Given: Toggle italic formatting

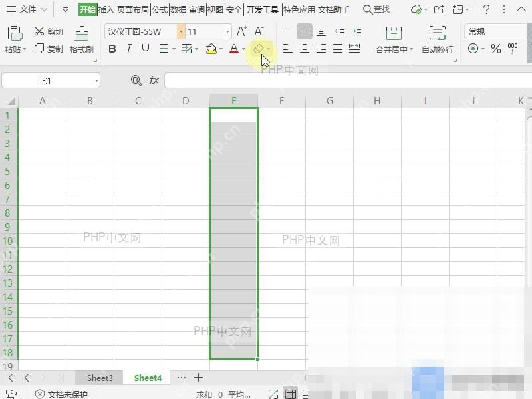Looking at the screenshot, I should coord(128,49).
